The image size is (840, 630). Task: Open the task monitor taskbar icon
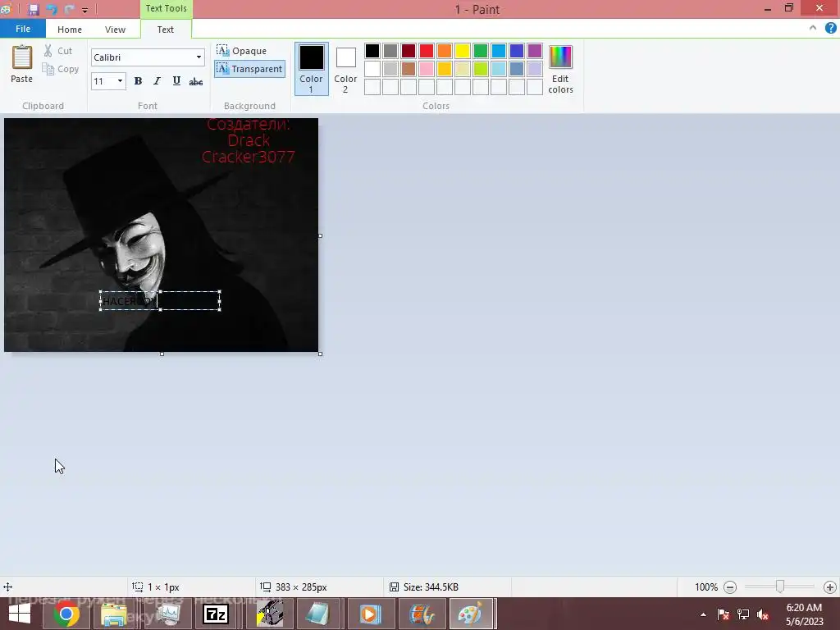[167, 614]
